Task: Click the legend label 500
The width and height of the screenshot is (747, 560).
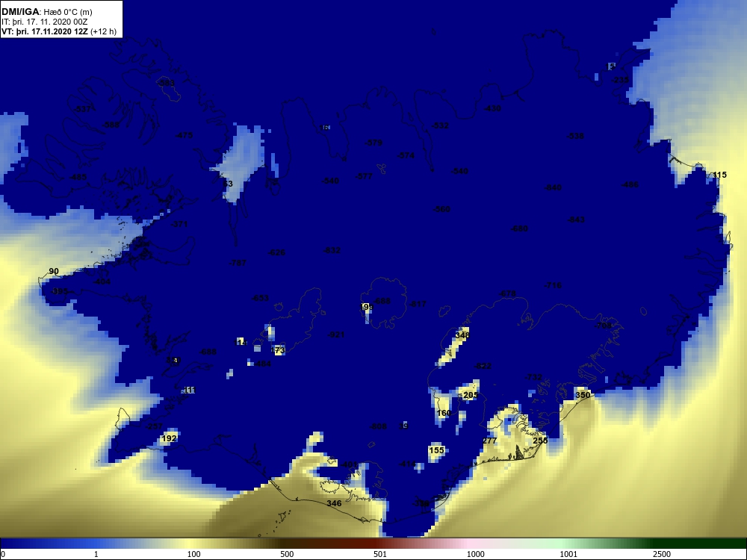Action: coord(288,554)
